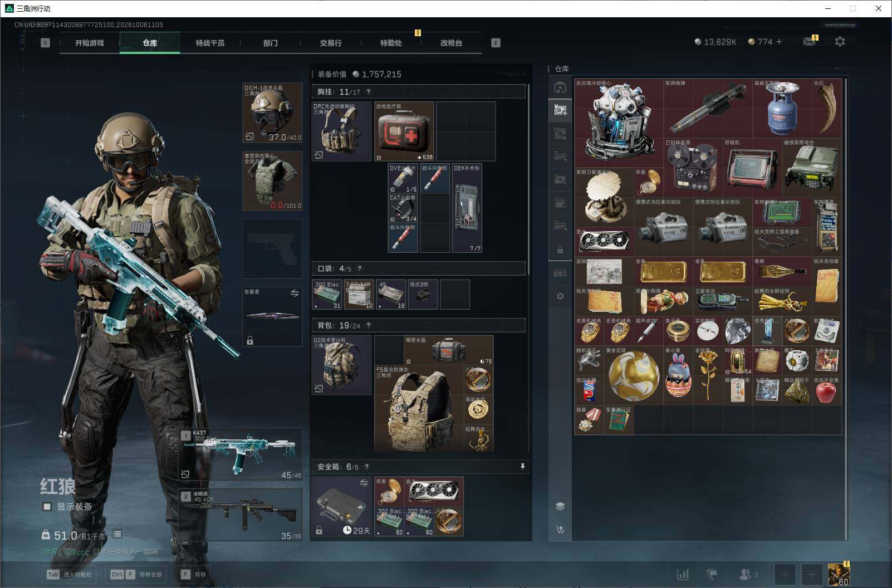
Task: Open the friends icon showing 3
Action: (748, 574)
